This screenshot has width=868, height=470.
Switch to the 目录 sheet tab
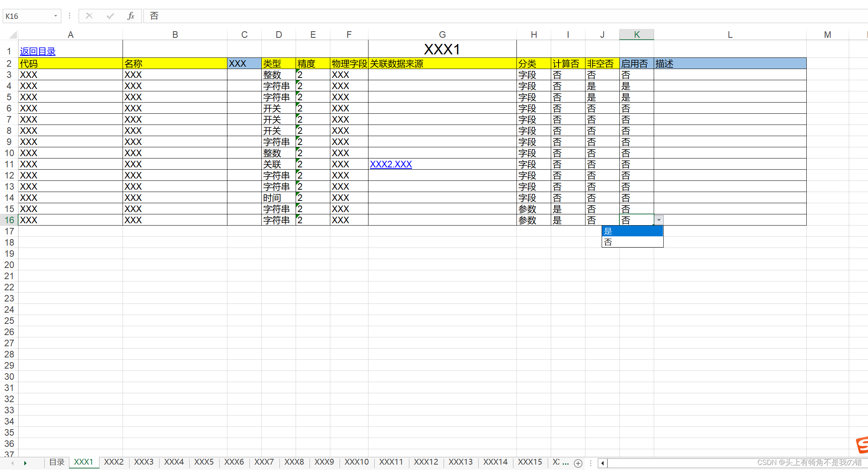coord(57,462)
